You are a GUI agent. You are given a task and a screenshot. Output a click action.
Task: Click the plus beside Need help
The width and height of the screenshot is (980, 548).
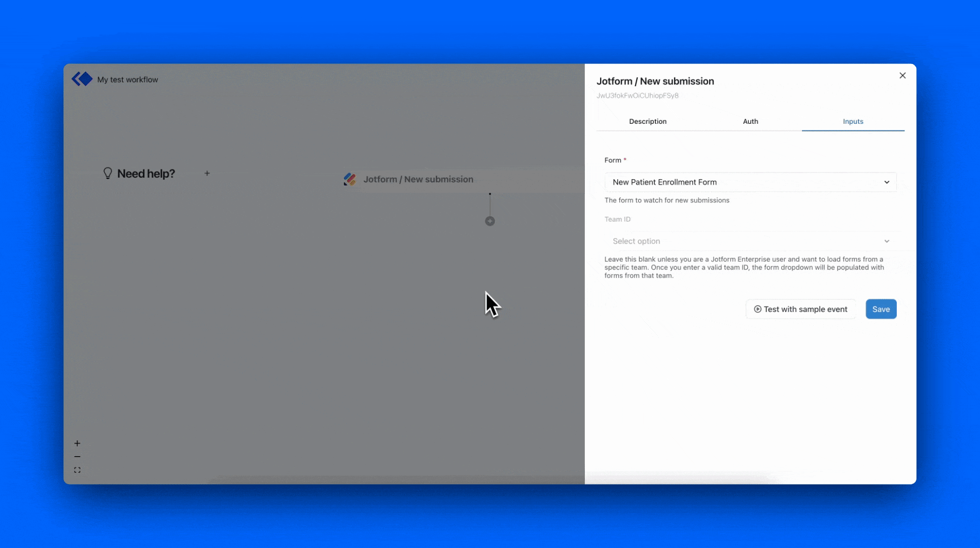pos(207,174)
